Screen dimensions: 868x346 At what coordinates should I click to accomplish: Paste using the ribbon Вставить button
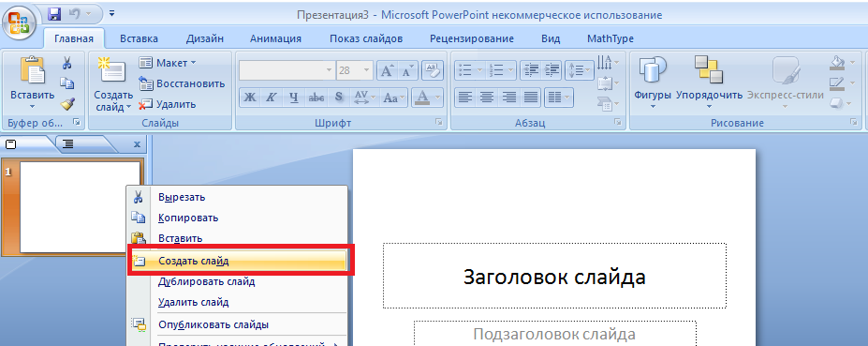point(32,83)
